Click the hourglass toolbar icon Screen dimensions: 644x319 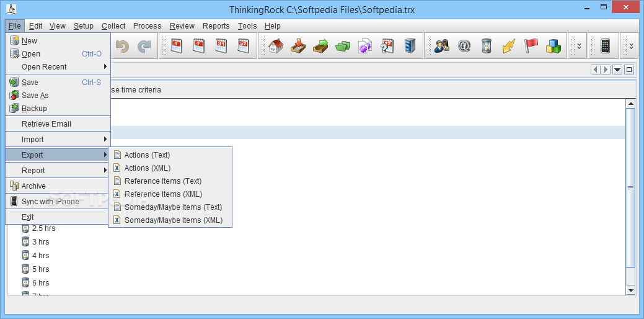point(487,46)
